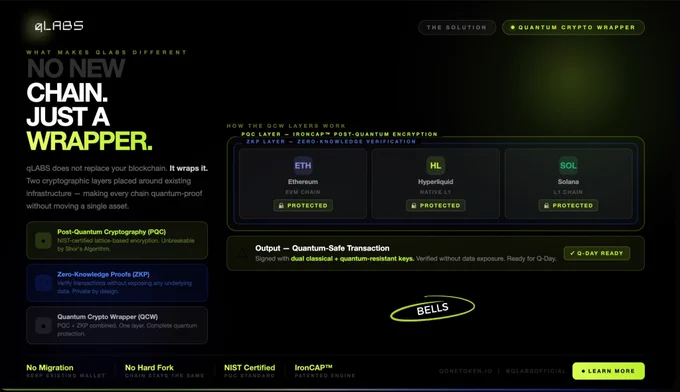680x392 pixels.
Task: Click the ETH chain icon
Action: pyautogui.click(x=303, y=165)
